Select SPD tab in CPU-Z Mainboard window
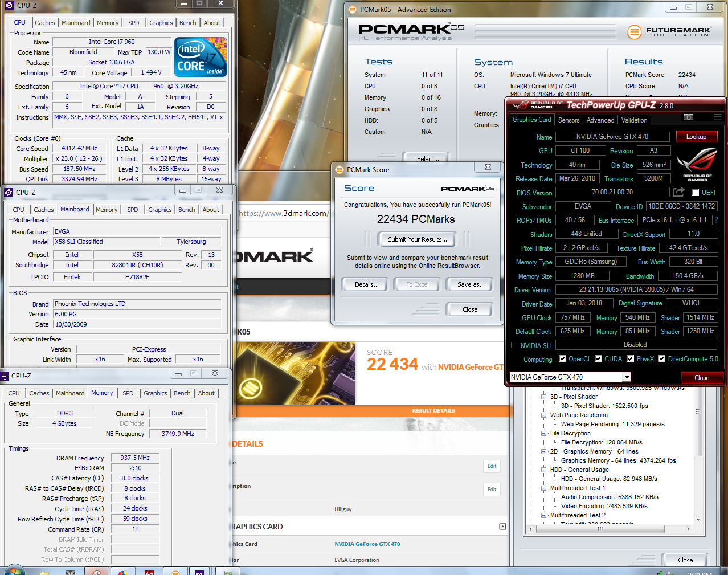Image resolution: width=728 pixels, height=575 pixels. (133, 210)
